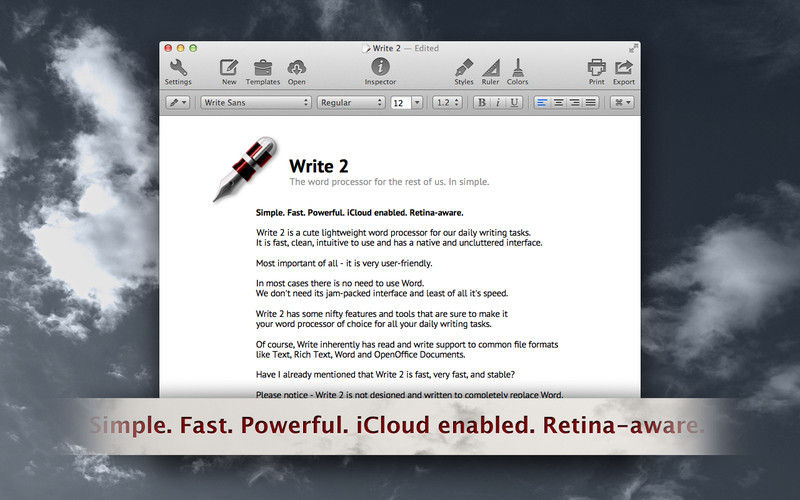Viewport: 800px width, 500px height.
Task: Click the line "Write 2 is a cute lightweight word processor"
Action: pos(393,233)
